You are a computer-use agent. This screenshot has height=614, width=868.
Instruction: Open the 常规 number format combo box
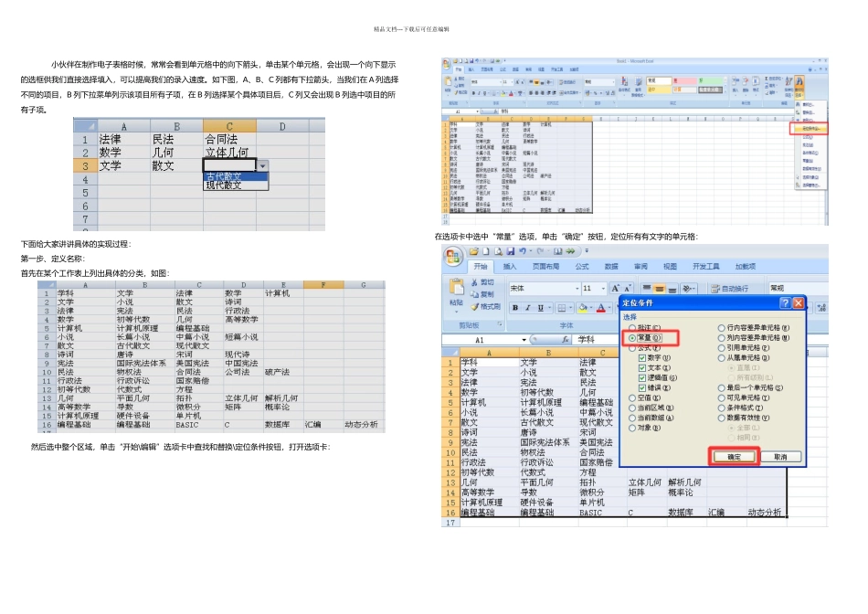tap(799, 288)
